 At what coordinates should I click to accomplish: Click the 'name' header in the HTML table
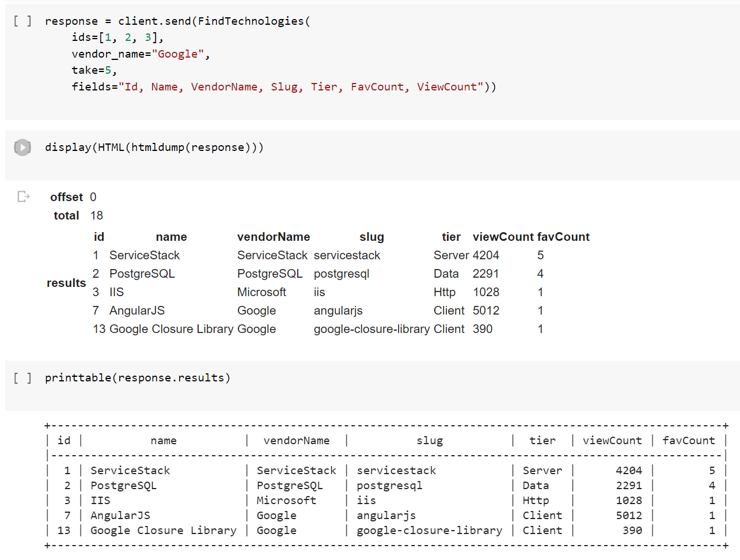point(171,237)
